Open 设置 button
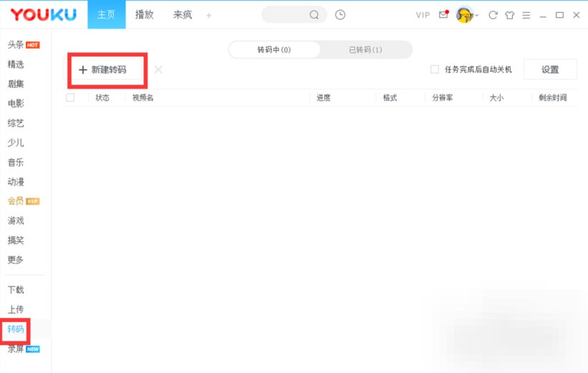The width and height of the screenshot is (588, 373). [x=550, y=69]
